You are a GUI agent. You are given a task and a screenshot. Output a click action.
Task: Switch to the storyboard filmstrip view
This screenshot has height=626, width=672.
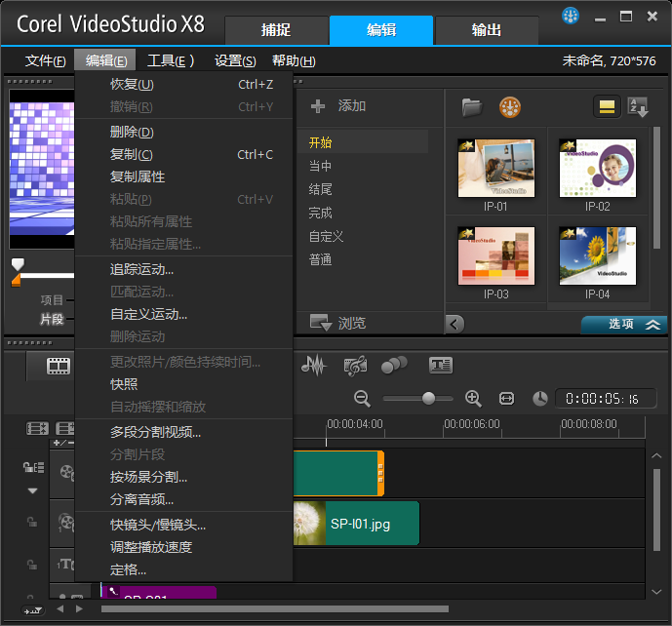tap(58, 366)
